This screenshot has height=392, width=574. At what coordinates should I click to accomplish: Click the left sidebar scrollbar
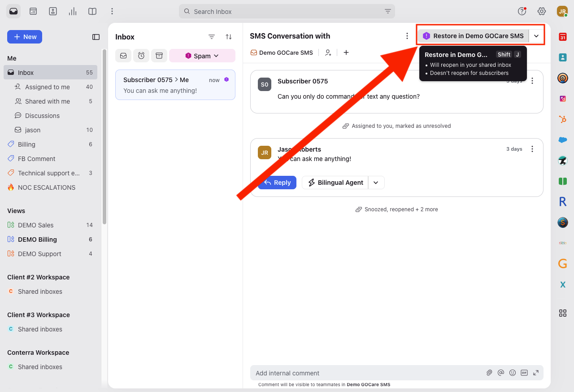point(104,137)
